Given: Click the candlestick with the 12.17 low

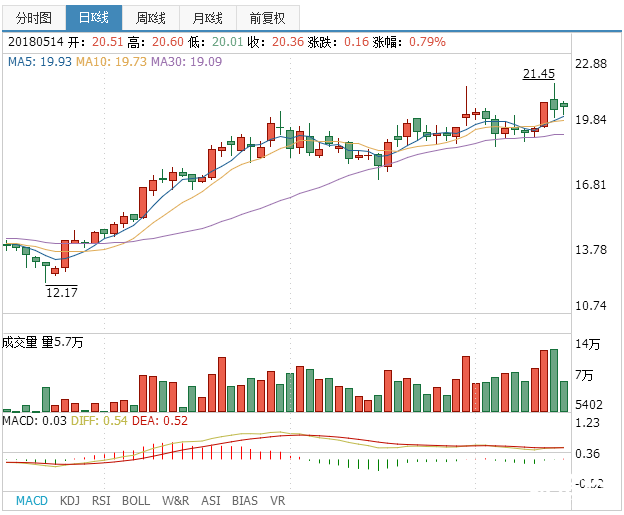Looking at the screenshot, I should coord(46,264).
